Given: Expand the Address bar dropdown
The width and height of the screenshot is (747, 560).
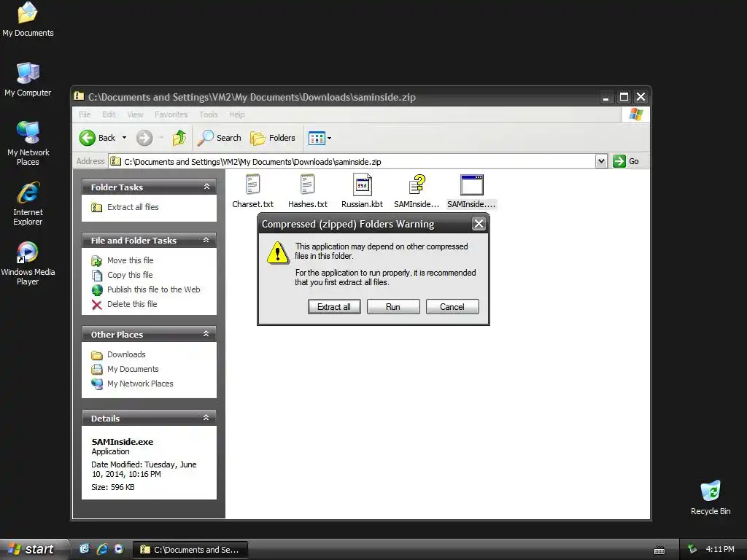Looking at the screenshot, I should pos(601,161).
